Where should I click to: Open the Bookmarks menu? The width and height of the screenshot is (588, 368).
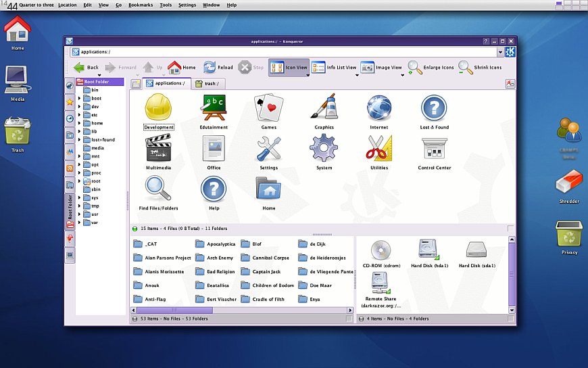[x=141, y=5]
